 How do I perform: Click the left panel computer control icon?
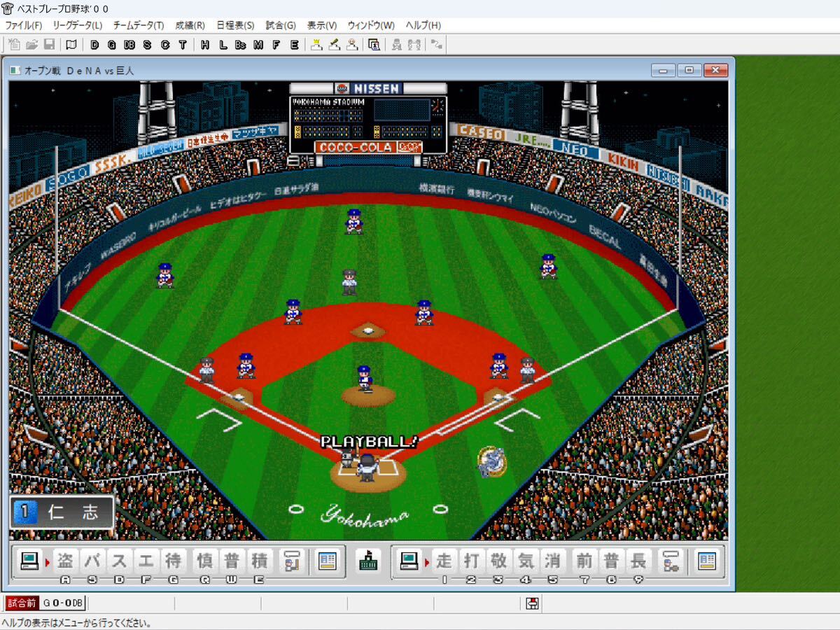pyautogui.click(x=30, y=561)
